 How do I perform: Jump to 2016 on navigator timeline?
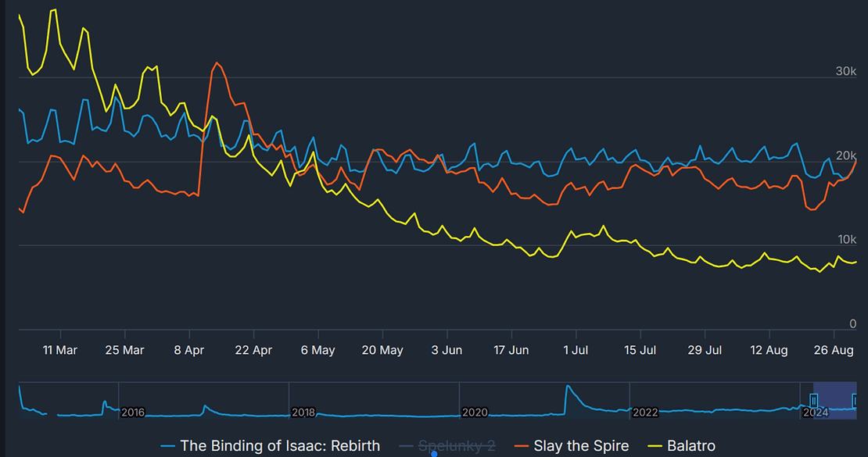tap(133, 412)
